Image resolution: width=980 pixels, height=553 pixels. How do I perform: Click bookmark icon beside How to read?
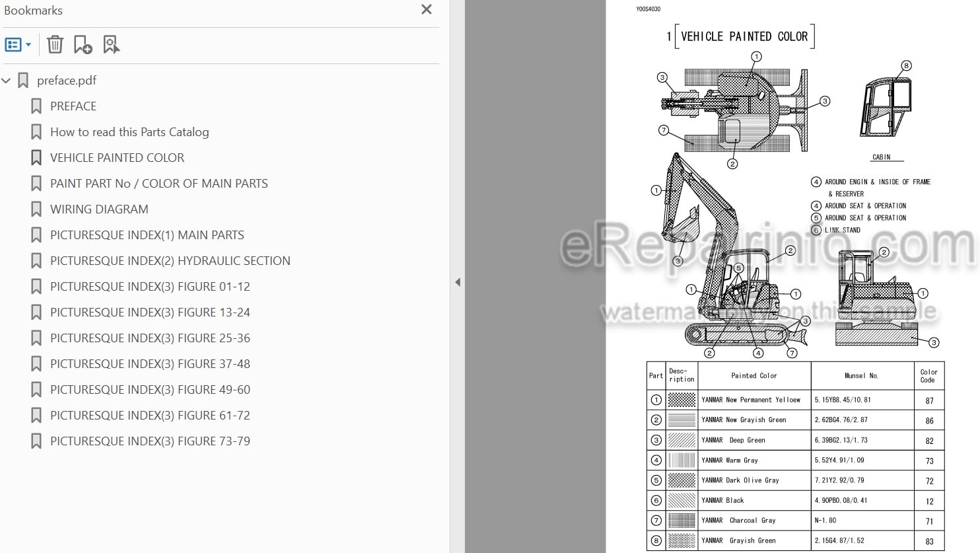[36, 132]
